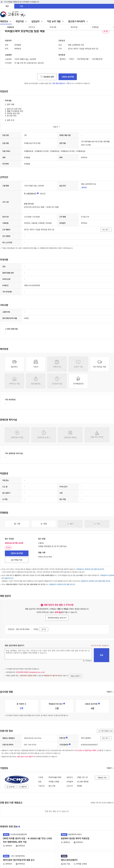This screenshot has width=114, height=868.
Task: Open the 개인 tab at top
Action: (x=7, y=6)
